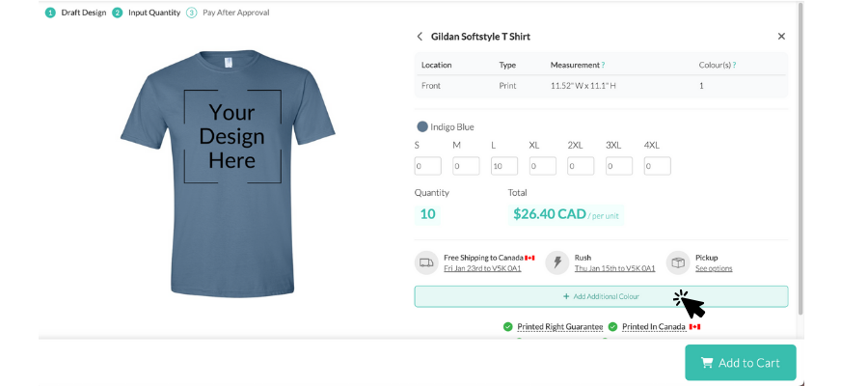Click the Colour(s) help question mark
The image size is (868, 386).
pos(734,65)
